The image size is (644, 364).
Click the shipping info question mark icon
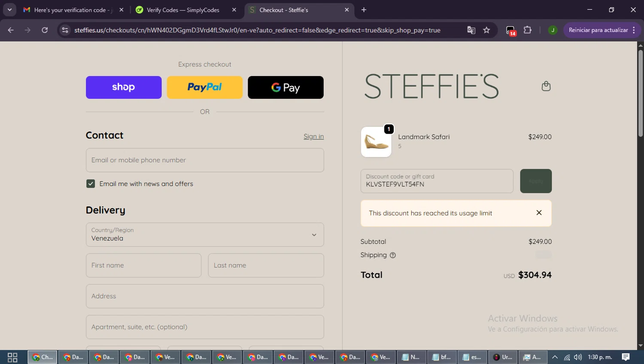tap(392, 255)
